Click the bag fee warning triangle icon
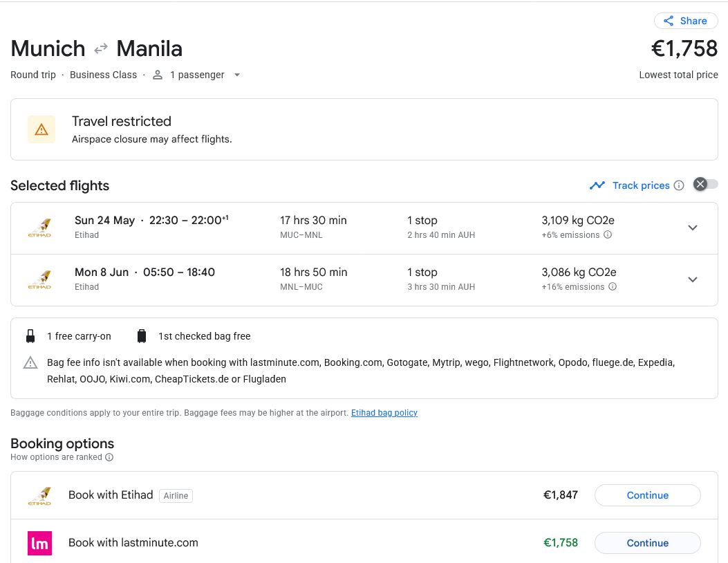Image resolution: width=728 pixels, height=563 pixels. point(30,362)
